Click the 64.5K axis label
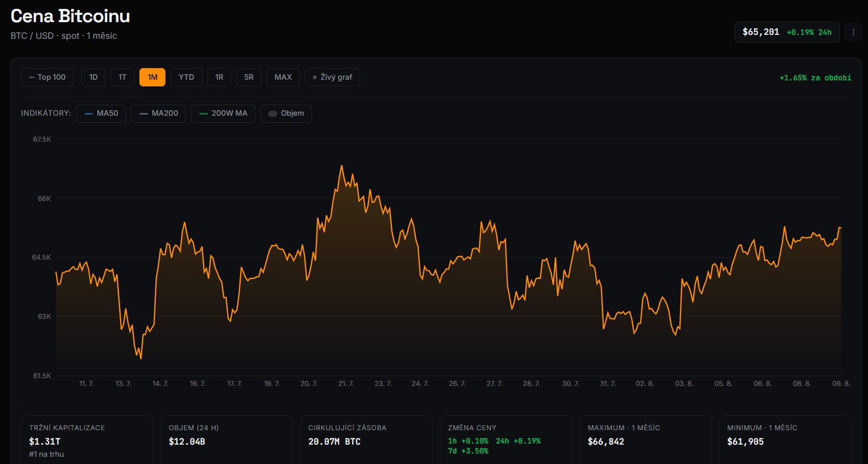The height and width of the screenshot is (464, 868). tap(41, 257)
